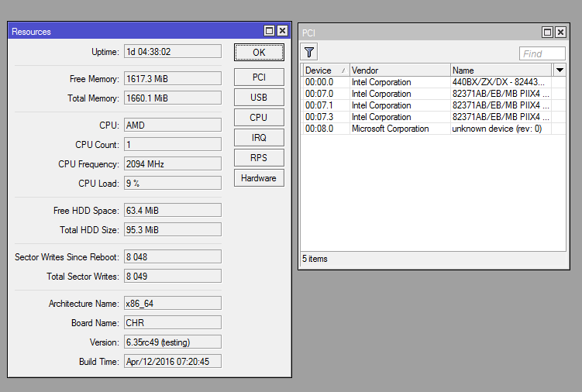The height and width of the screenshot is (392, 582).
Task: Open the CPU button in Resources
Action: tap(259, 117)
